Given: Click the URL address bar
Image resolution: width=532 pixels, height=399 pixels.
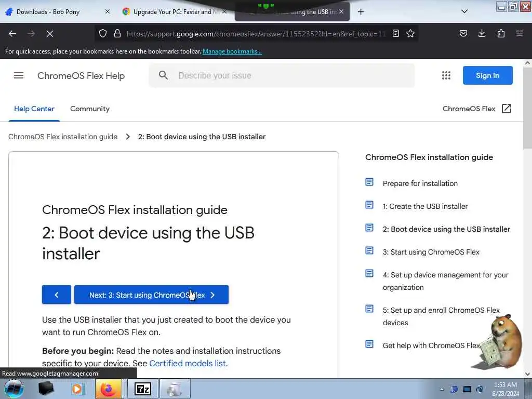Looking at the screenshot, I should coord(256,34).
